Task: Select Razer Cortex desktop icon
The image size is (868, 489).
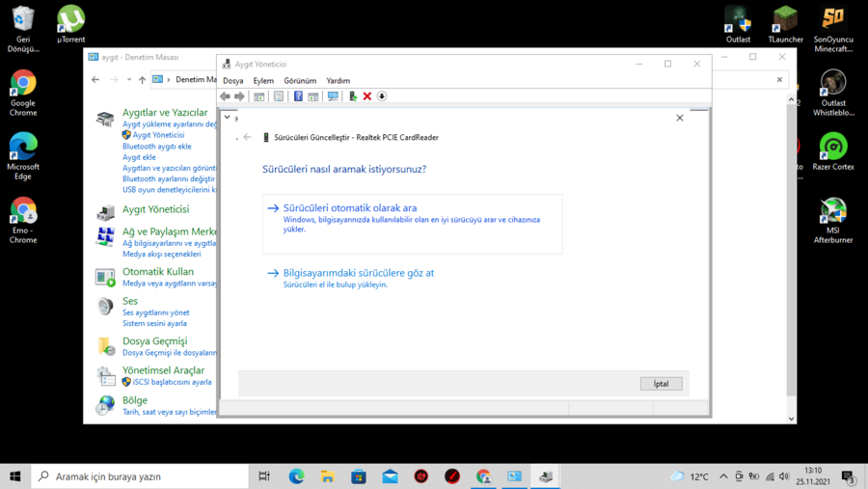Action: click(x=833, y=151)
